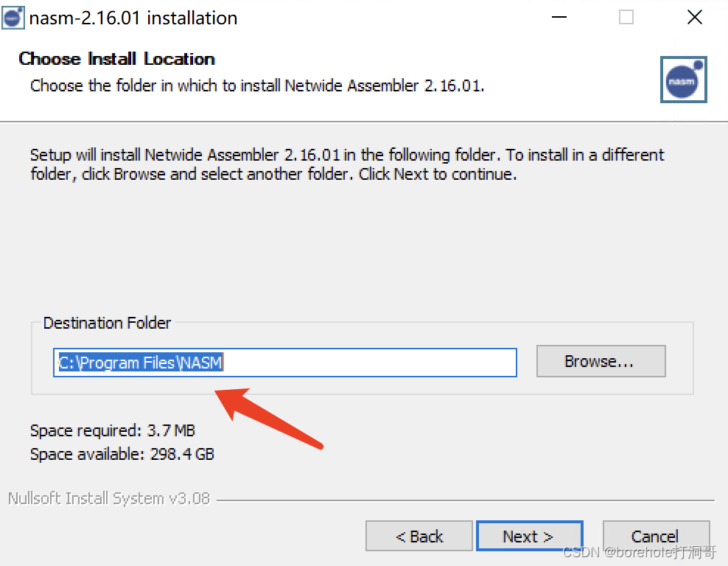Image resolution: width=728 pixels, height=566 pixels.
Task: Click the "Choose Install Location" heading
Action: coord(116,59)
